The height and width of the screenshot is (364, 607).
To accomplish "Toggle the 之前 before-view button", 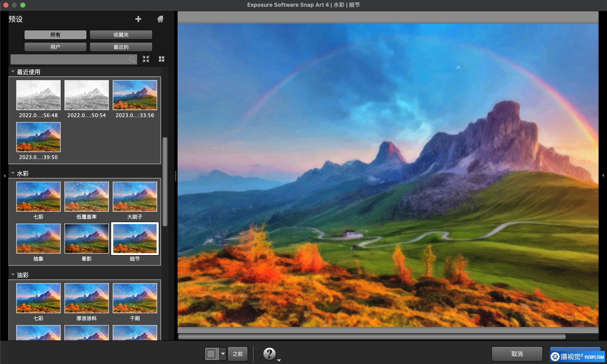I will 237,354.
